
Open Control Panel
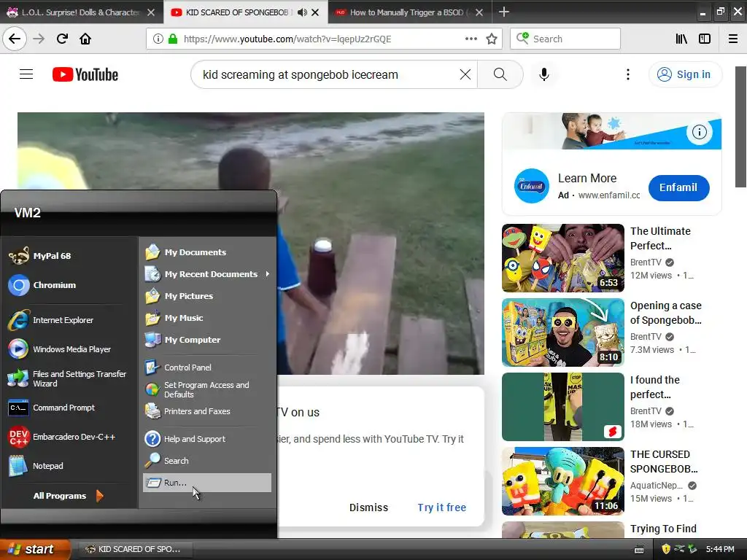tap(178, 367)
